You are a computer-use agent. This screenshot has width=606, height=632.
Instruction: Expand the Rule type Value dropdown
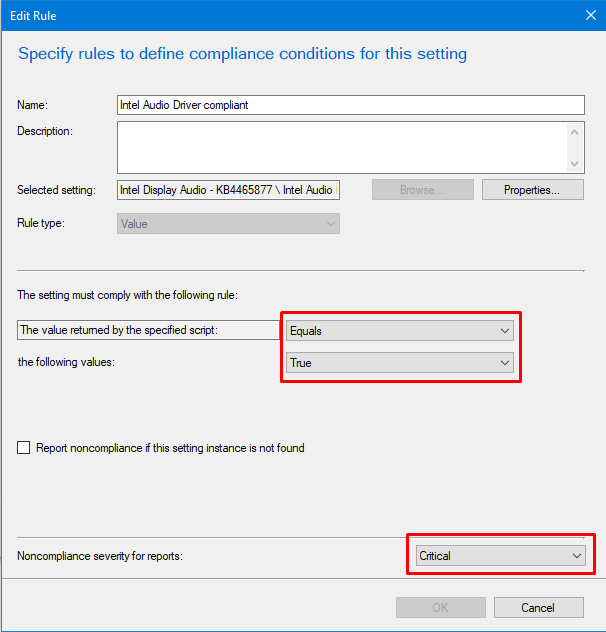[x=228, y=224]
